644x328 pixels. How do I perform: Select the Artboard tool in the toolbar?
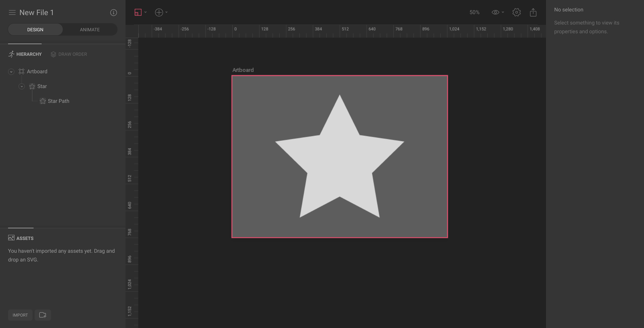[138, 12]
